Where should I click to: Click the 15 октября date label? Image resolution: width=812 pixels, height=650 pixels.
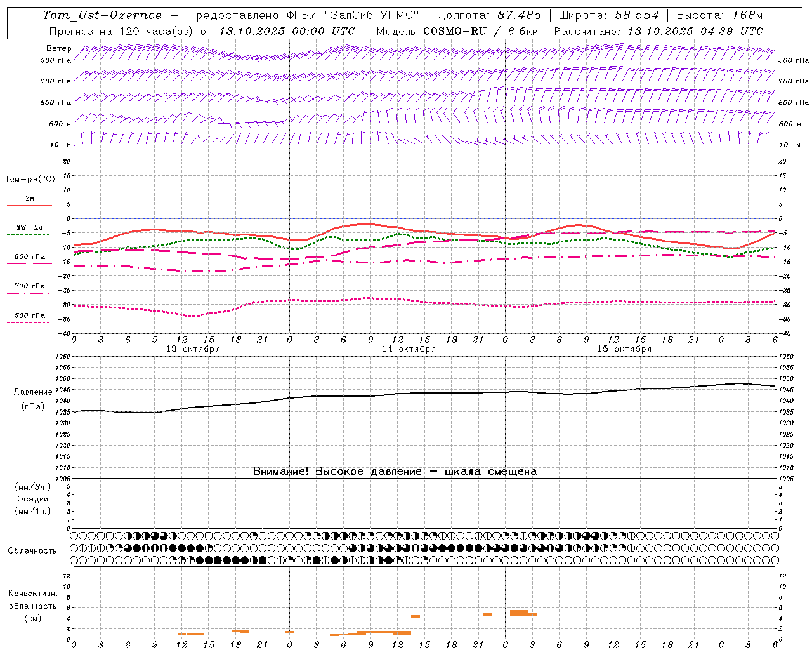tap(624, 349)
